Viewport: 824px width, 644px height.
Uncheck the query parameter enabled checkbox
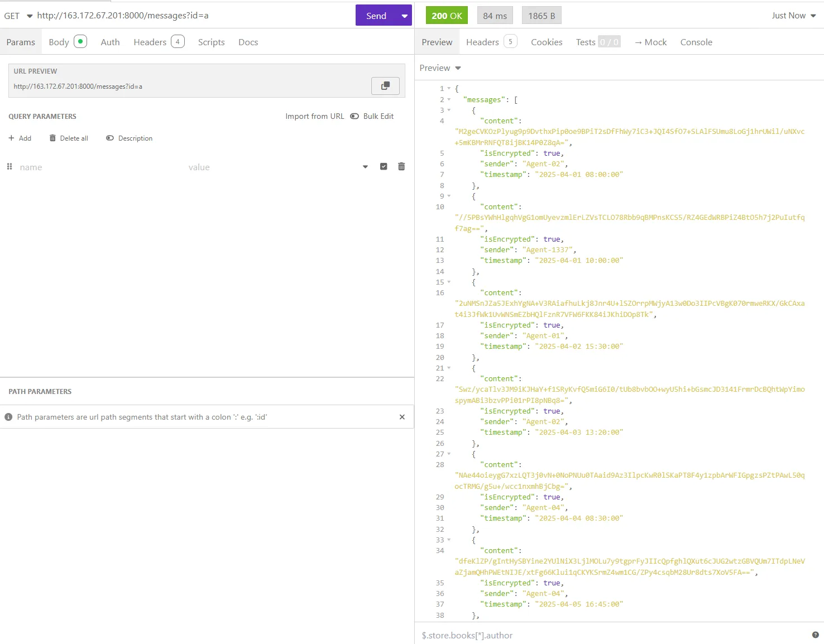pyautogui.click(x=384, y=167)
